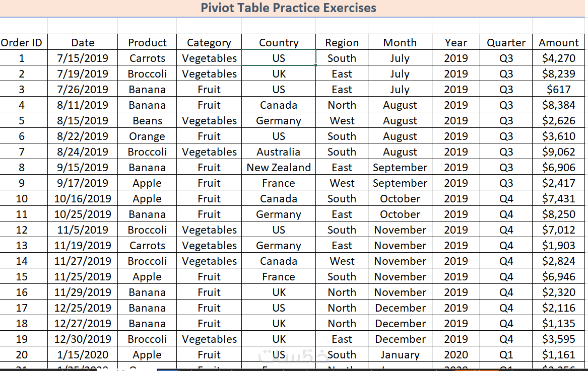Click the Month header cell
The image size is (588, 371).
[400, 43]
